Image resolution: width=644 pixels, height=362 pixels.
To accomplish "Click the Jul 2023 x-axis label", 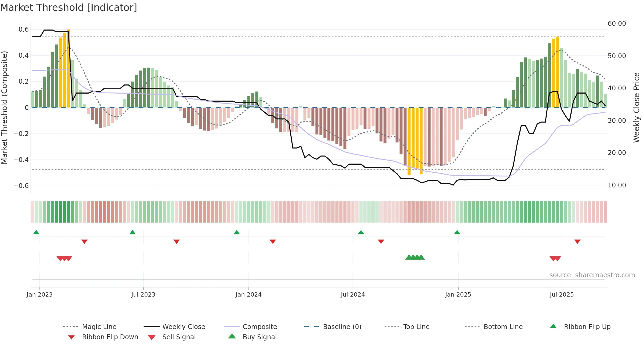I will pyautogui.click(x=143, y=294).
